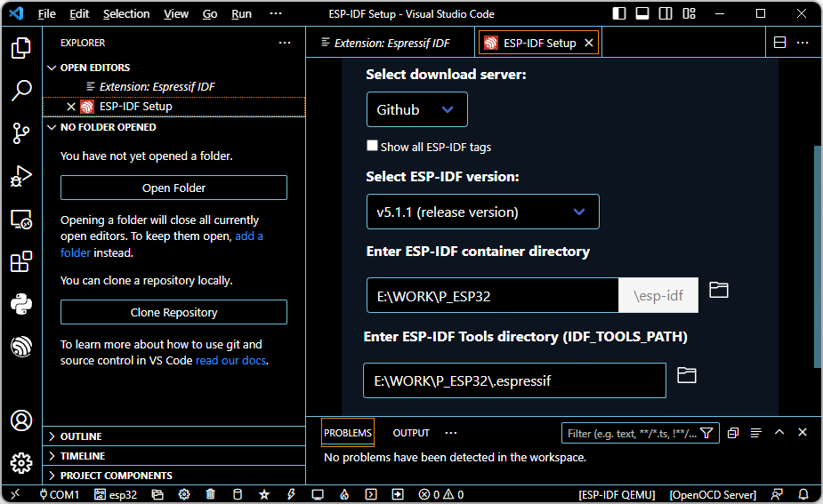Screen dimensions: 823x504
Task: Switch to OUTPUT panel tab
Action: pyautogui.click(x=411, y=433)
